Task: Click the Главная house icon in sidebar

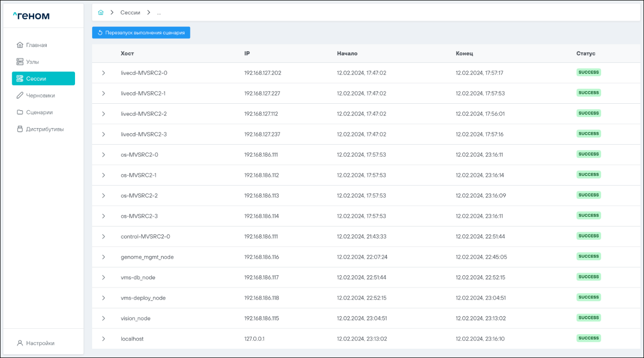Action: click(20, 45)
